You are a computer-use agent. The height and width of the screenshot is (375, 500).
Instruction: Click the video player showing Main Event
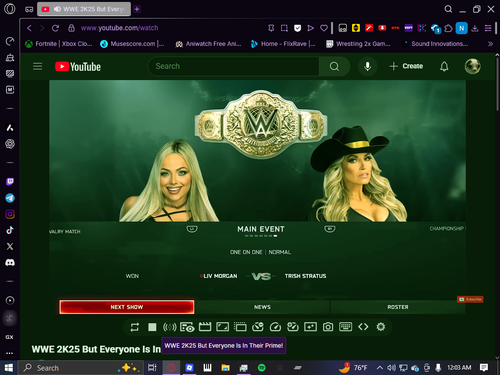[257, 197]
